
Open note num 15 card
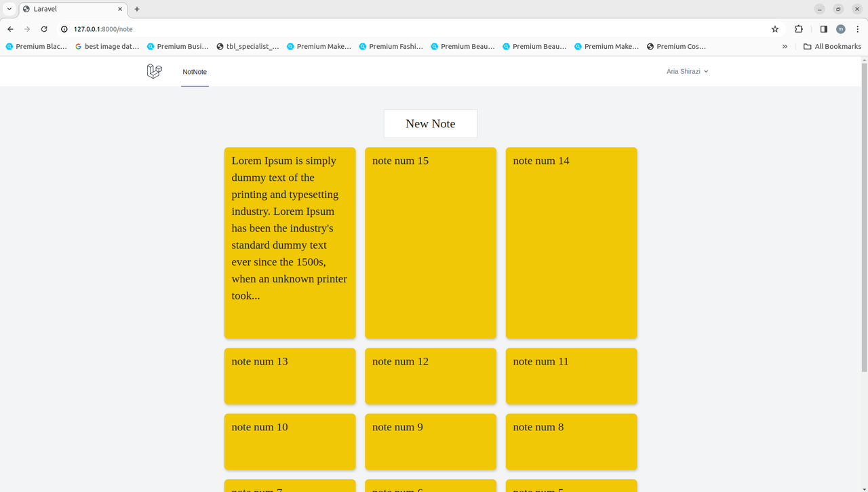(431, 243)
